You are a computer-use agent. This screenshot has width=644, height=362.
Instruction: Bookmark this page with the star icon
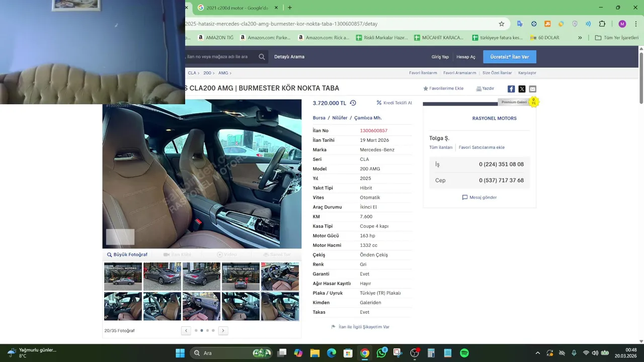pyautogui.click(x=502, y=24)
